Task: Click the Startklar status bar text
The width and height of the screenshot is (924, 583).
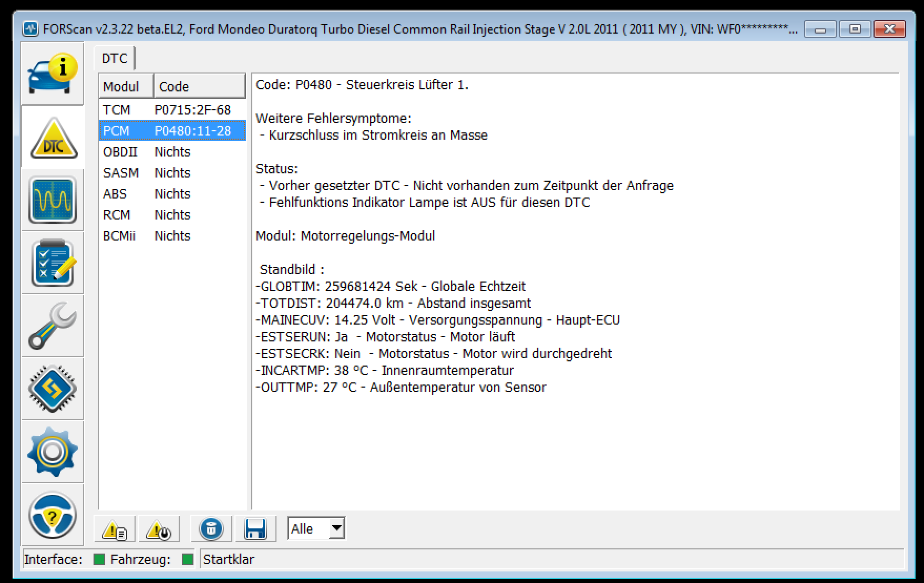Action: (229, 560)
